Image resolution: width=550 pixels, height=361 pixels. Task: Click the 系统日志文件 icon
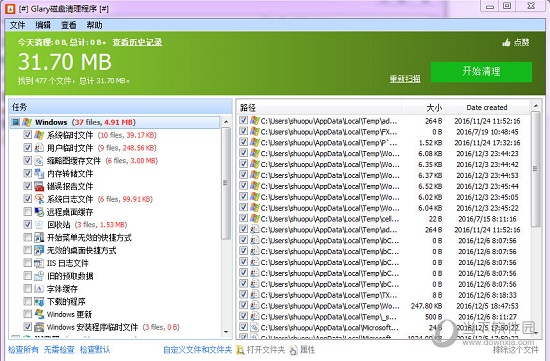(39, 199)
